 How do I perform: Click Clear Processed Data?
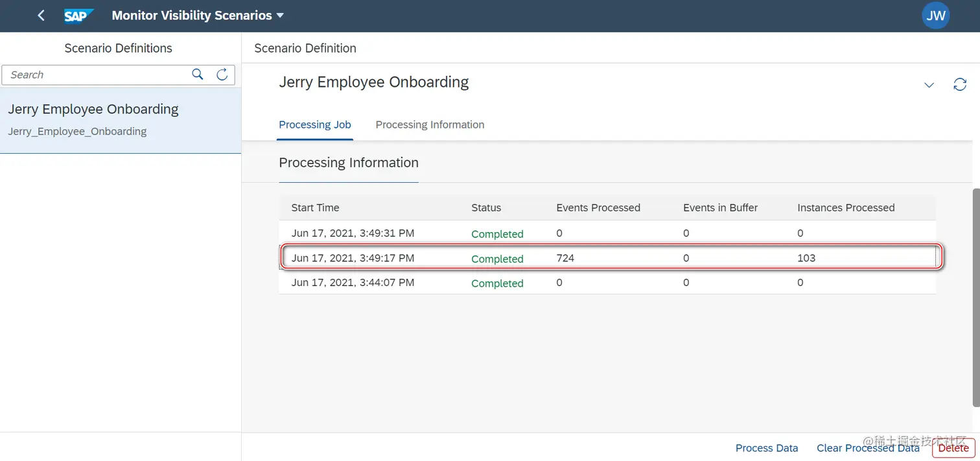[868, 448]
